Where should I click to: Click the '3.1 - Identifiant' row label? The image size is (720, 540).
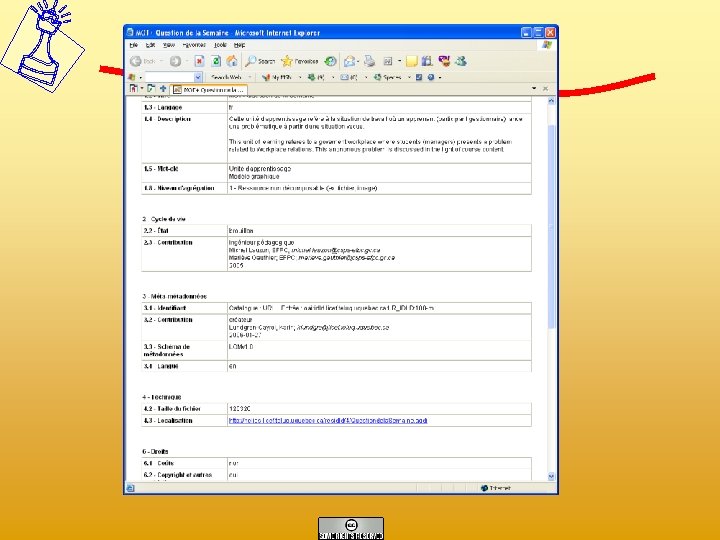(165, 308)
